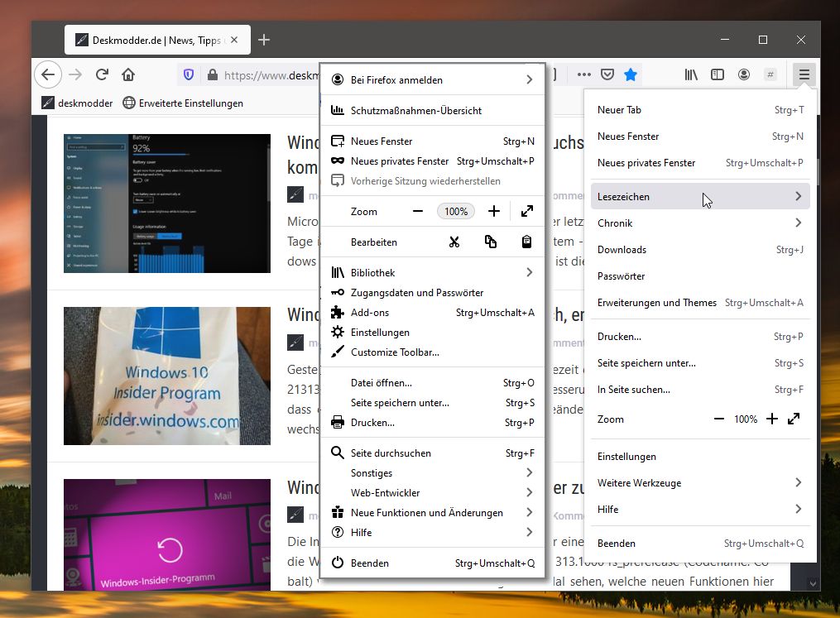Expand Bibliothek submenu
840x618 pixels.
click(432, 272)
